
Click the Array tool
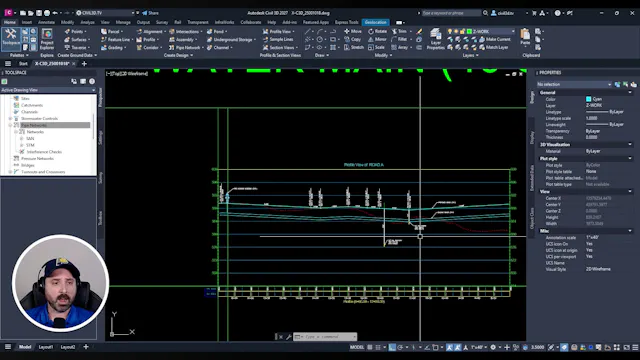(x=400, y=47)
